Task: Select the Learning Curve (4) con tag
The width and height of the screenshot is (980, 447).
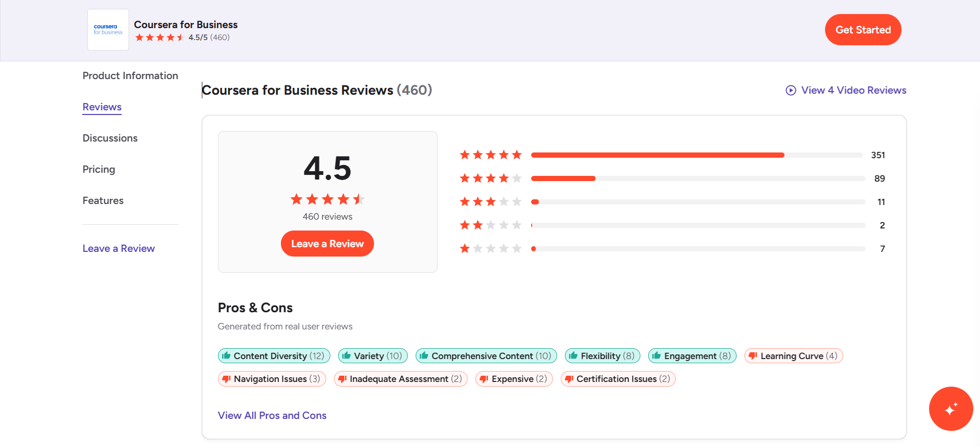Action: tap(794, 356)
